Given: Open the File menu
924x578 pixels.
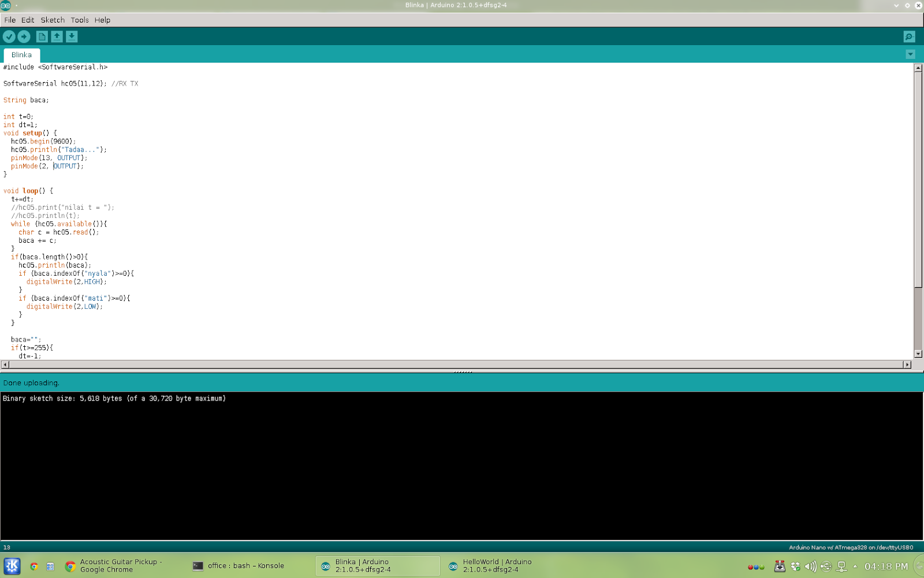Looking at the screenshot, I should tap(10, 20).
